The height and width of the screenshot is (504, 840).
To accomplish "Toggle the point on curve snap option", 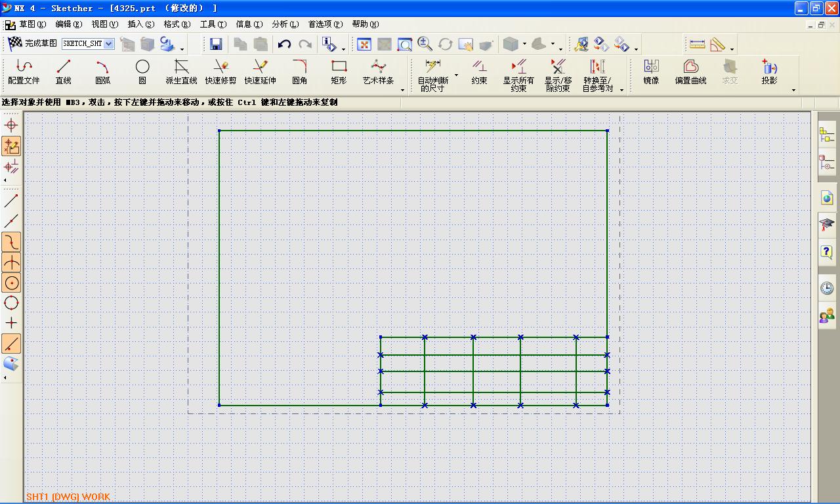I will click(x=11, y=242).
